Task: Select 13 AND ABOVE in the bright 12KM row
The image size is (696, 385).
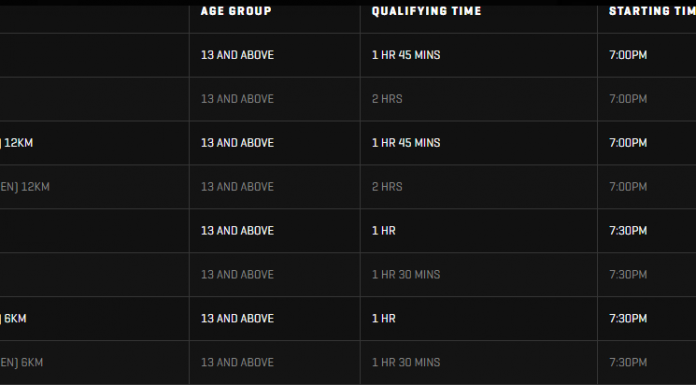Action: 237,143
